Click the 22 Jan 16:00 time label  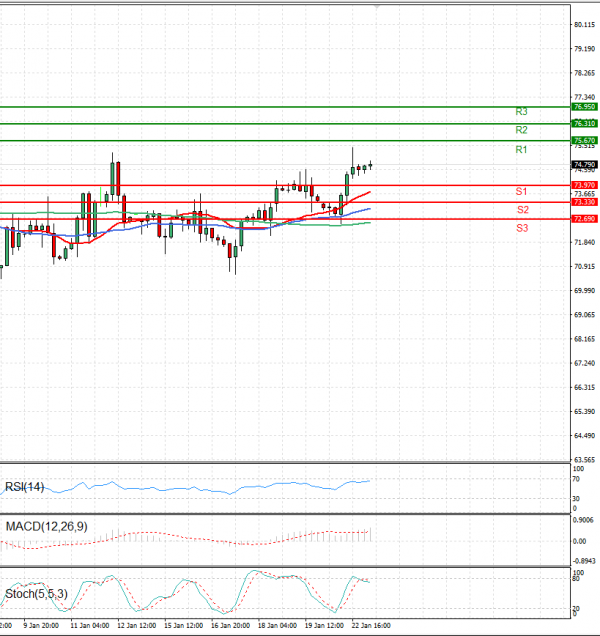tap(371, 625)
